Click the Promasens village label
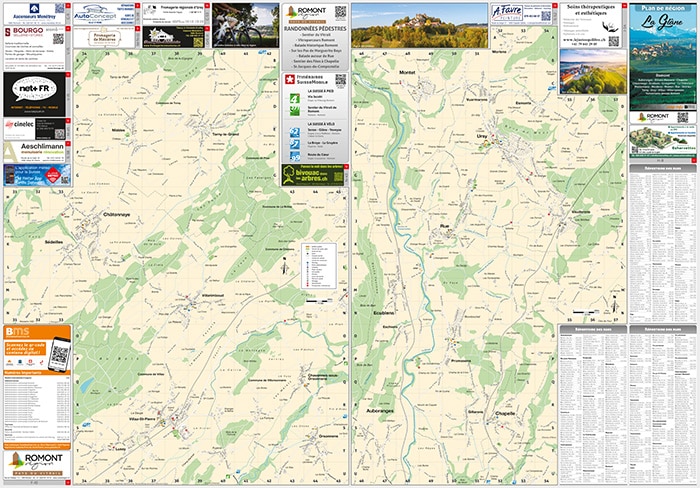 (461, 361)
